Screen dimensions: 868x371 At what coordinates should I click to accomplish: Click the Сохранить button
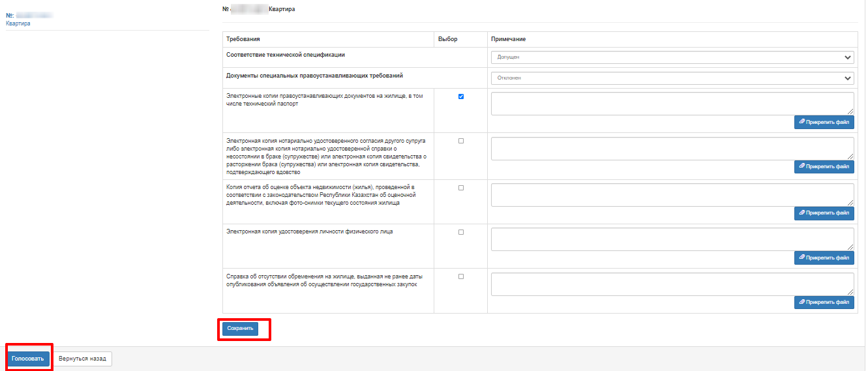(240, 329)
